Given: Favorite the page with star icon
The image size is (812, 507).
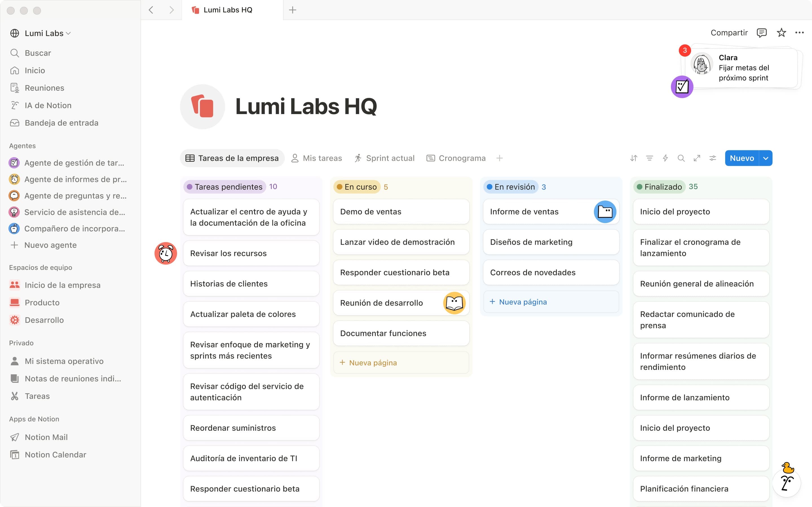Looking at the screenshot, I should coord(782,33).
